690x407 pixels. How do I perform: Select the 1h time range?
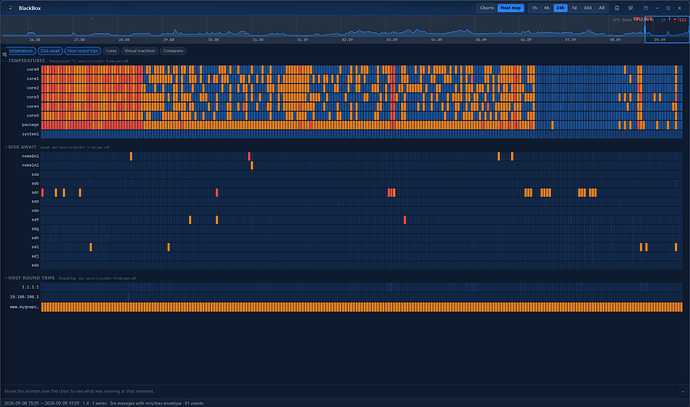[x=535, y=8]
